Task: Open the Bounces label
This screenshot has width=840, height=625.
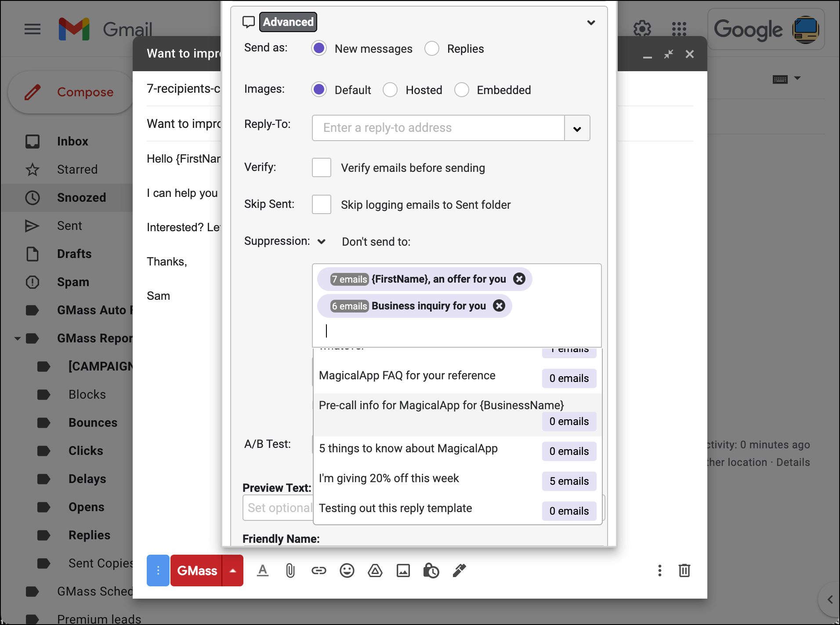Action: (x=93, y=423)
